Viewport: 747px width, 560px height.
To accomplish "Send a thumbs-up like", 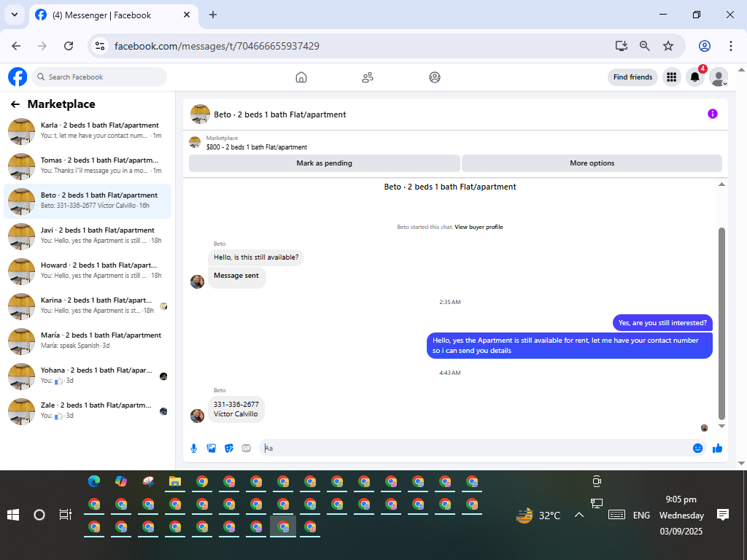I will 718,448.
